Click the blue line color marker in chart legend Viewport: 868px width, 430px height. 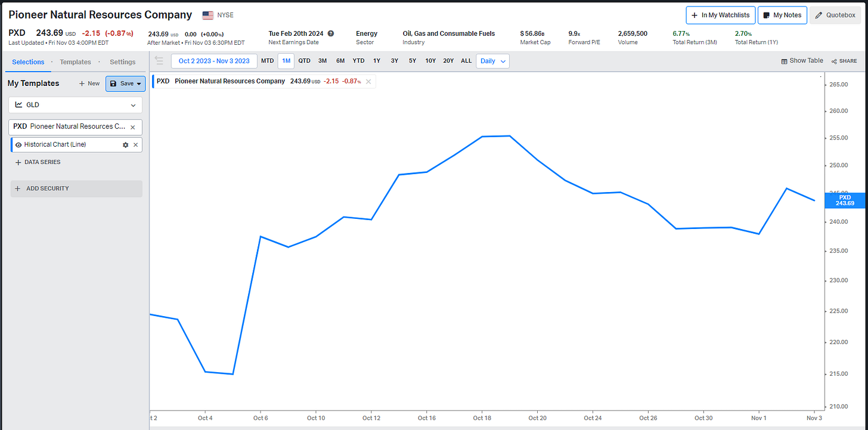(153, 82)
